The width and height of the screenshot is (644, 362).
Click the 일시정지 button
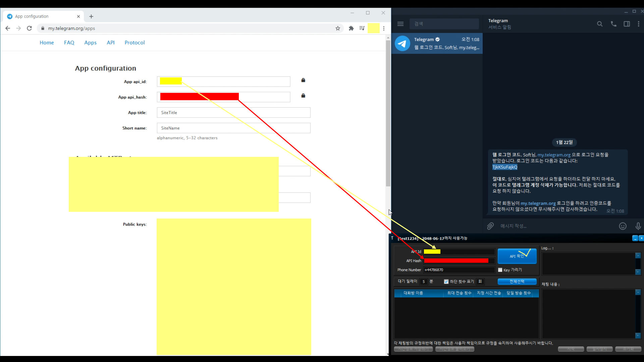600,349
